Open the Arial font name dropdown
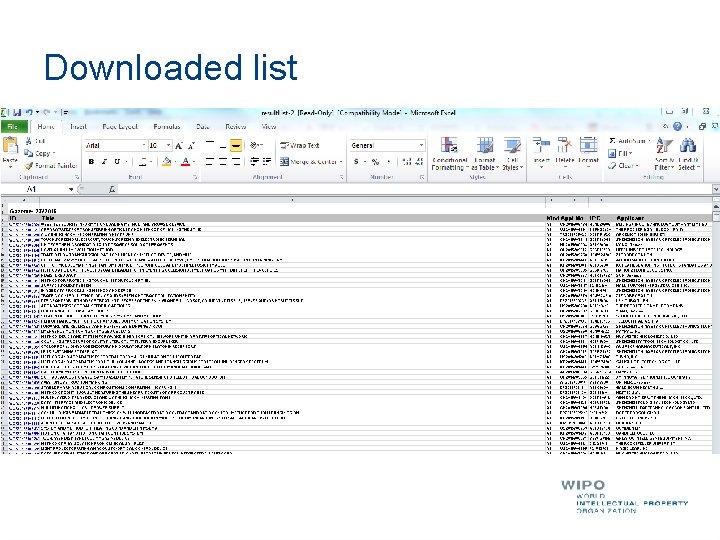 pos(143,146)
